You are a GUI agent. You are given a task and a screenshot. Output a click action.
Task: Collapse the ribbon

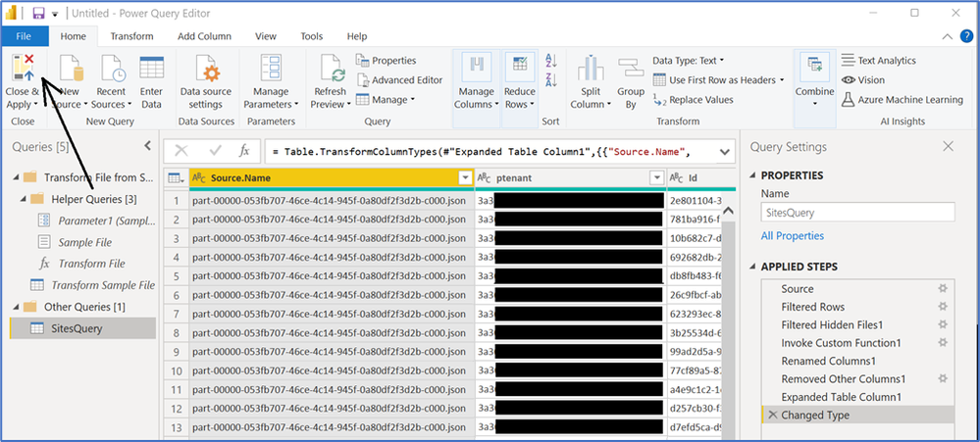pos(949,36)
